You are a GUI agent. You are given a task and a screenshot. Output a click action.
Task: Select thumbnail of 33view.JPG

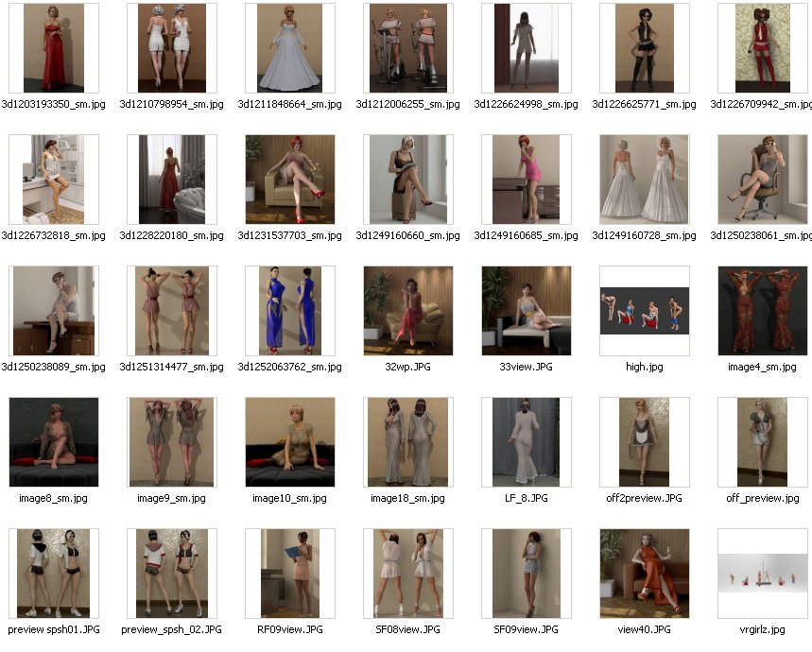[x=527, y=311]
